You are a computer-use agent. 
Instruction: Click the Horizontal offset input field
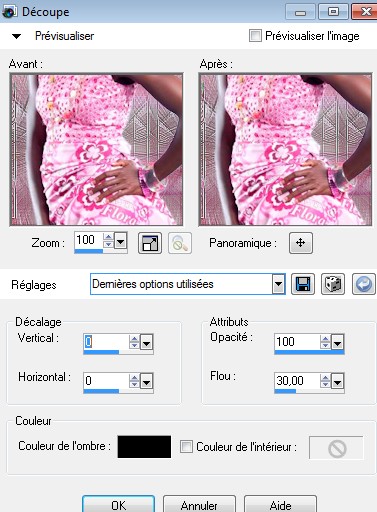(106, 381)
